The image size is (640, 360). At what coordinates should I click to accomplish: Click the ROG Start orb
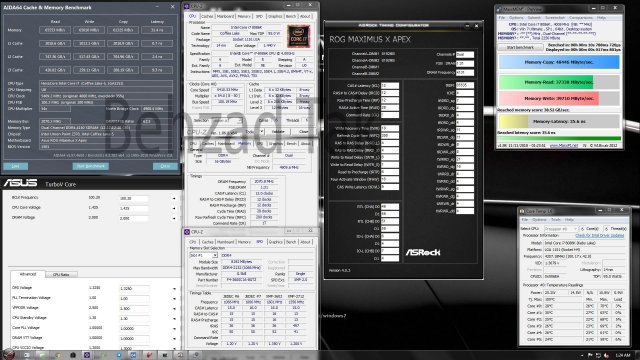[9, 355]
